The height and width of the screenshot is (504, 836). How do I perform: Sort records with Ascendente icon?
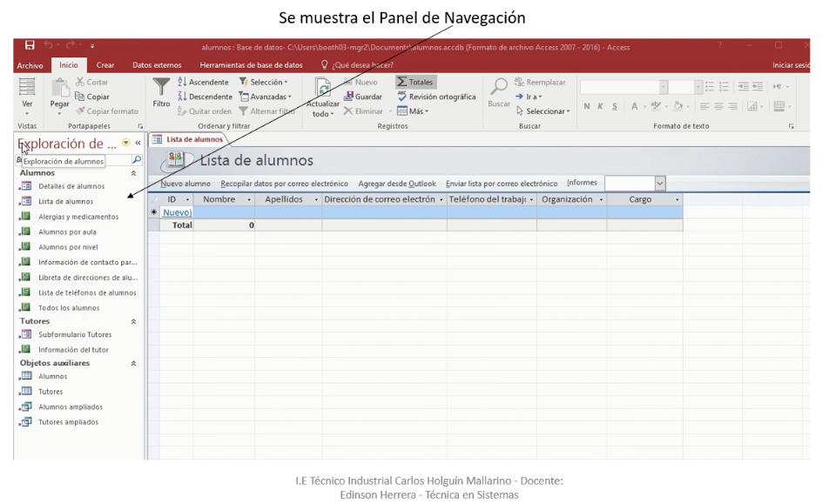182,82
